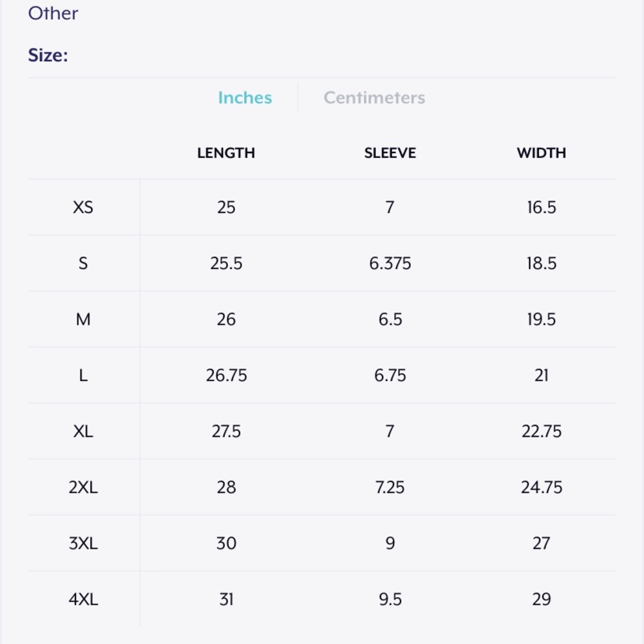This screenshot has width=644, height=644.
Task: Switch to the Centimeters tab
Action: click(374, 98)
